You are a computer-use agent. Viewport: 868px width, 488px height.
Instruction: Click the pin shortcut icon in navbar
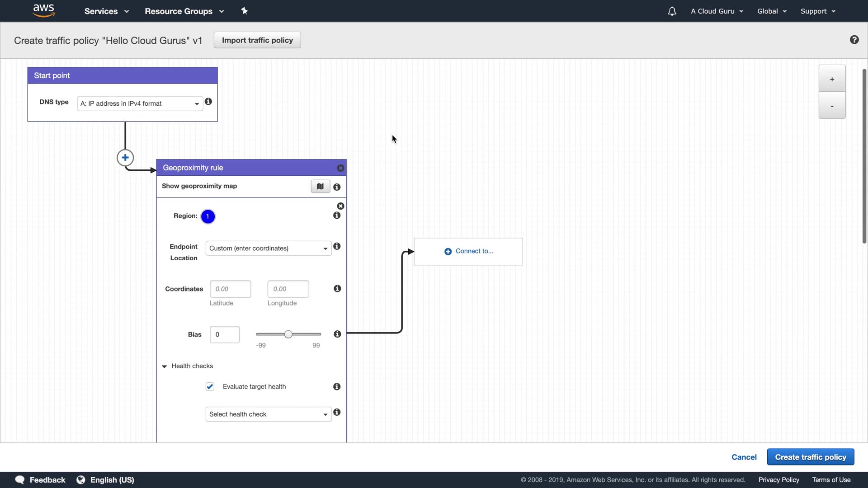[244, 11]
